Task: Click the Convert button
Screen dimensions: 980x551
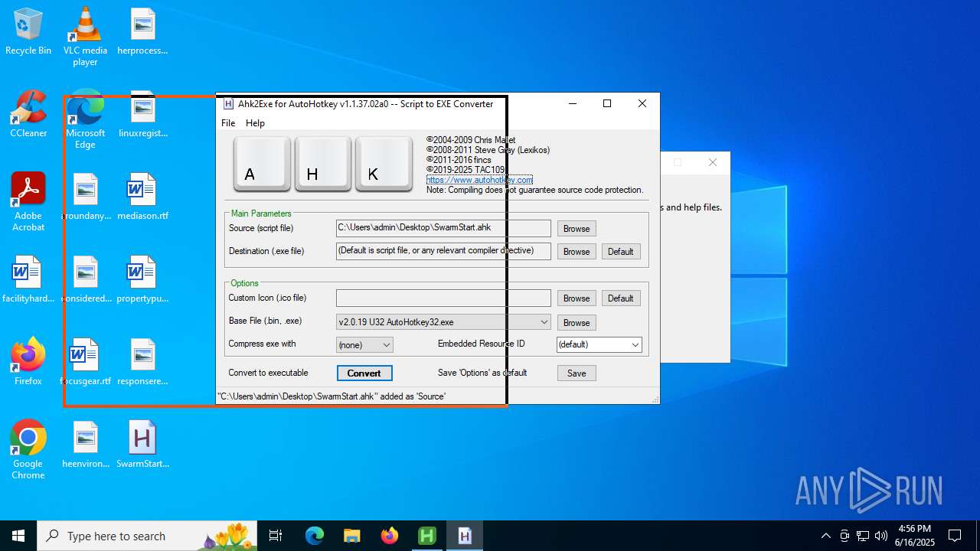Action: coord(364,373)
